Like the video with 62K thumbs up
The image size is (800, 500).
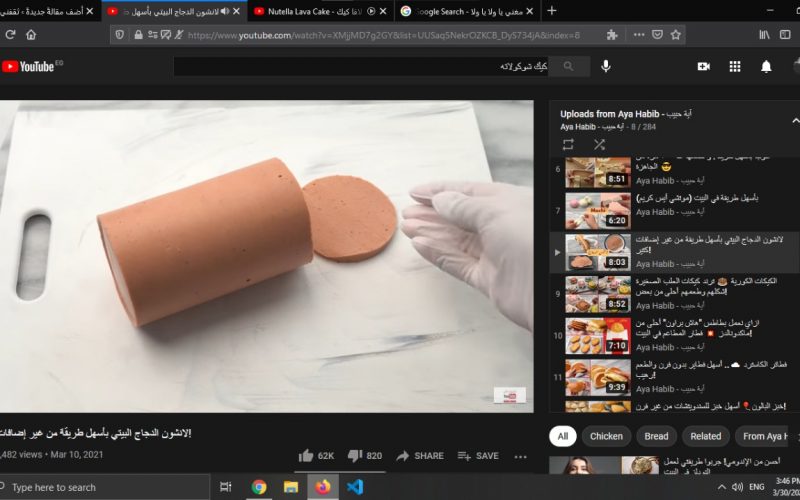pyautogui.click(x=316, y=456)
